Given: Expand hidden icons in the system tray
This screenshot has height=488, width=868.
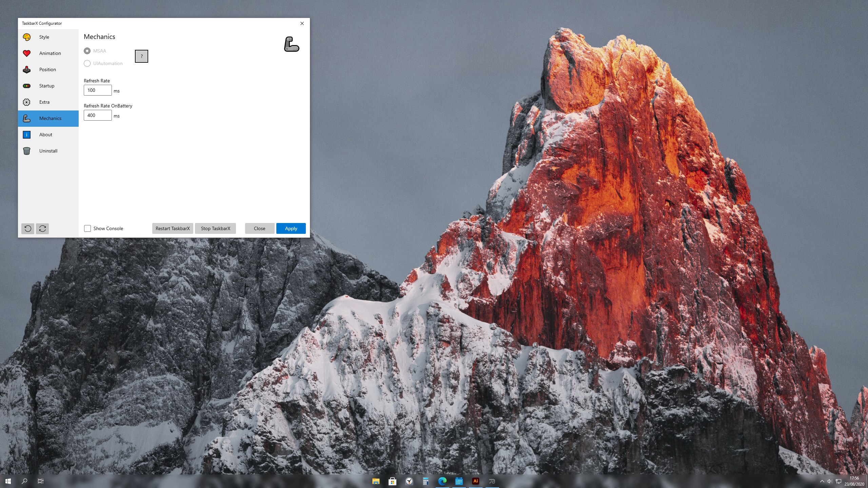Looking at the screenshot, I should click(822, 481).
